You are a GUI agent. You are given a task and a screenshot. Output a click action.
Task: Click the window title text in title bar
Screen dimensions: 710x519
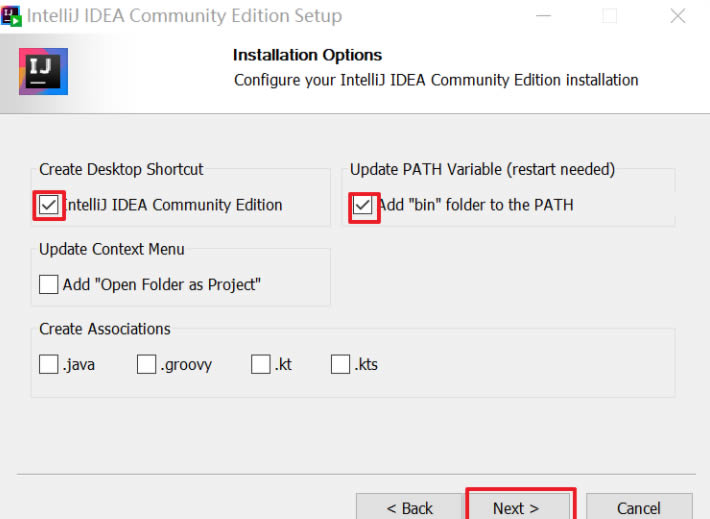(x=184, y=16)
